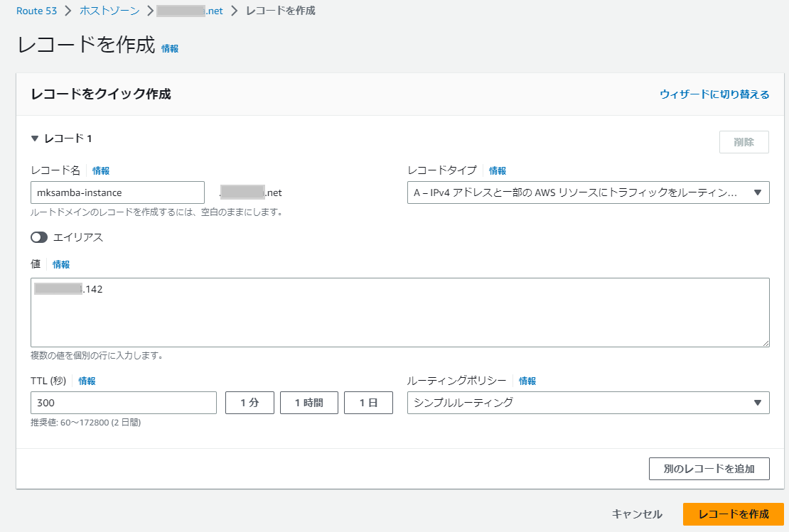Click the hint text 複数の値を個別の行に入力します。
789x532 pixels.
97,356
